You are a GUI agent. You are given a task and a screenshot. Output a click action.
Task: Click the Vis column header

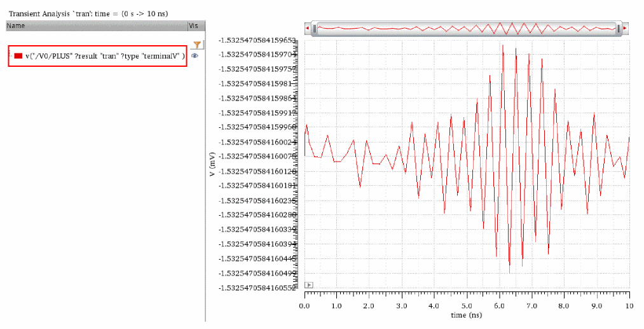(196, 25)
